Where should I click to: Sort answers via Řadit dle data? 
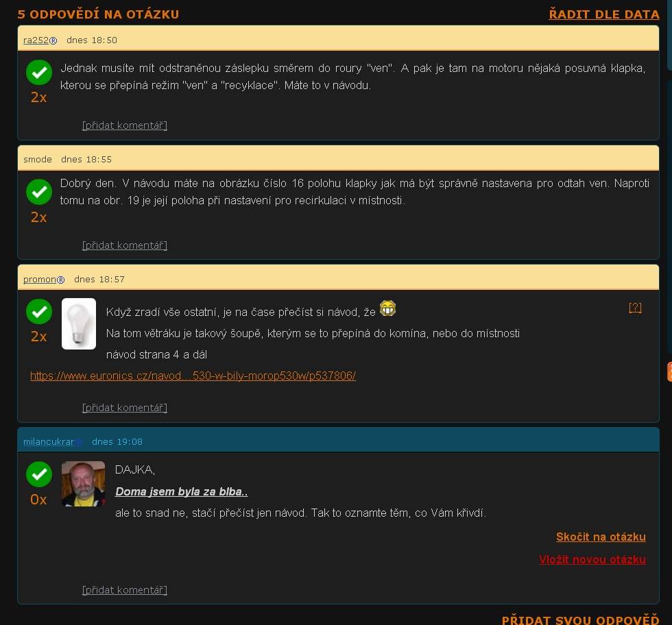[x=604, y=14]
